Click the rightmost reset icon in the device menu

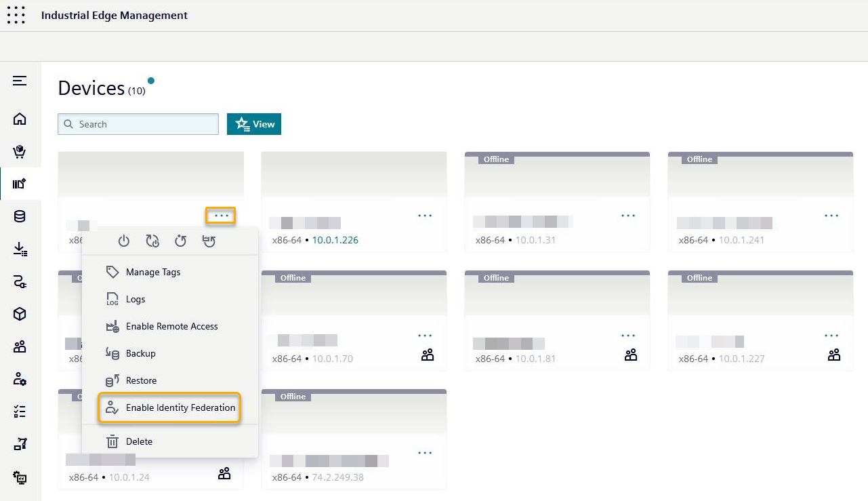(209, 241)
